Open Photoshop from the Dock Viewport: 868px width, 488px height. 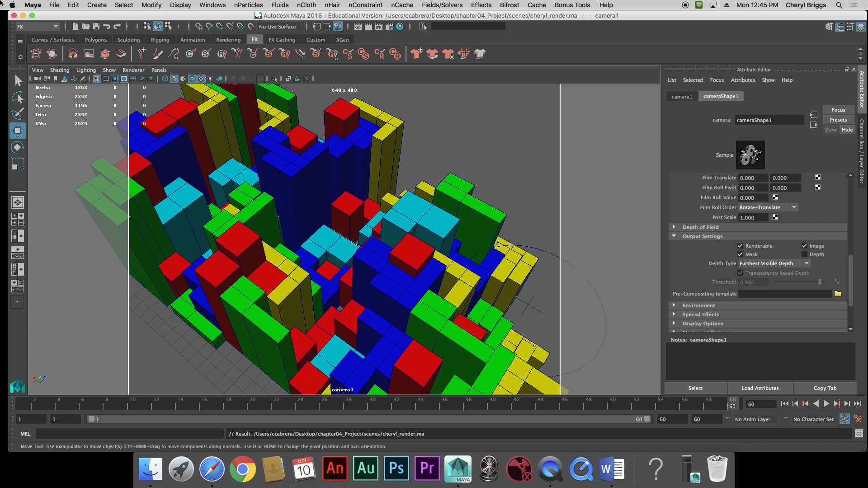[396, 469]
